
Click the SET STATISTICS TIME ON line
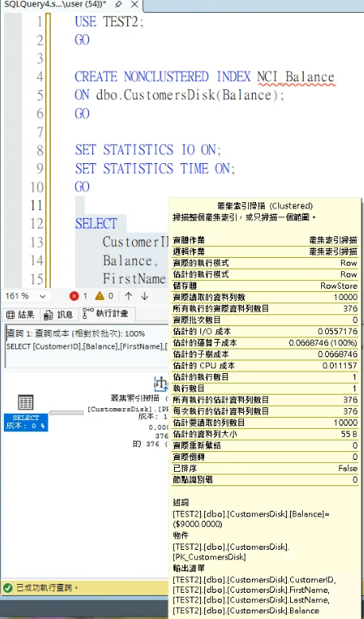pyautogui.click(x=155, y=169)
